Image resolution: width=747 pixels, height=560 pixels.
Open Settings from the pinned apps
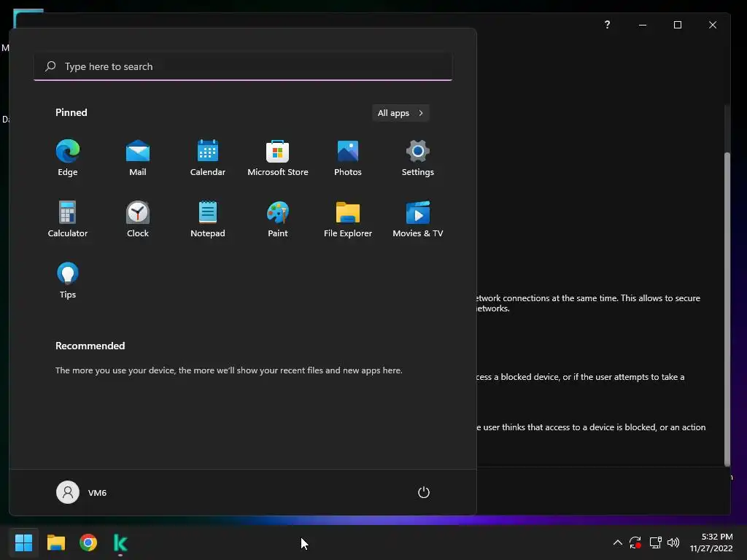pos(418,157)
